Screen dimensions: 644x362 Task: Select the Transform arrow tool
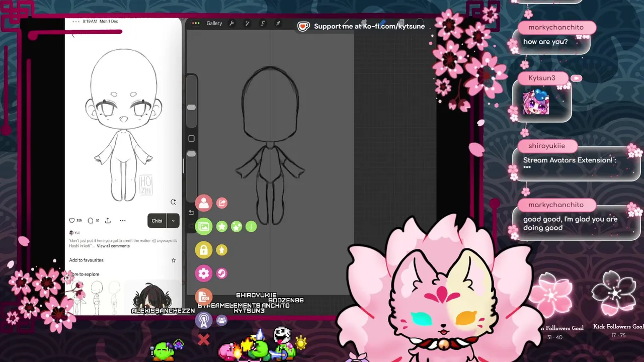click(x=278, y=23)
